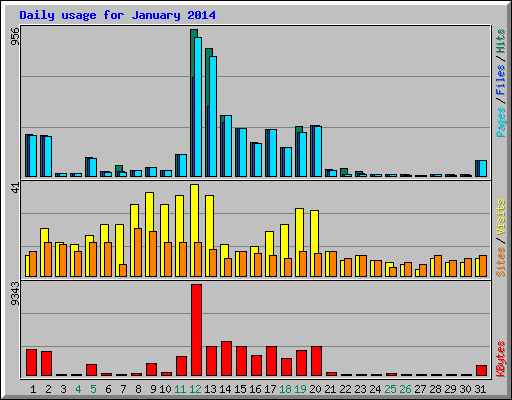Click day label '22' on the x-axis
The image size is (512, 400).
pyautogui.click(x=345, y=389)
